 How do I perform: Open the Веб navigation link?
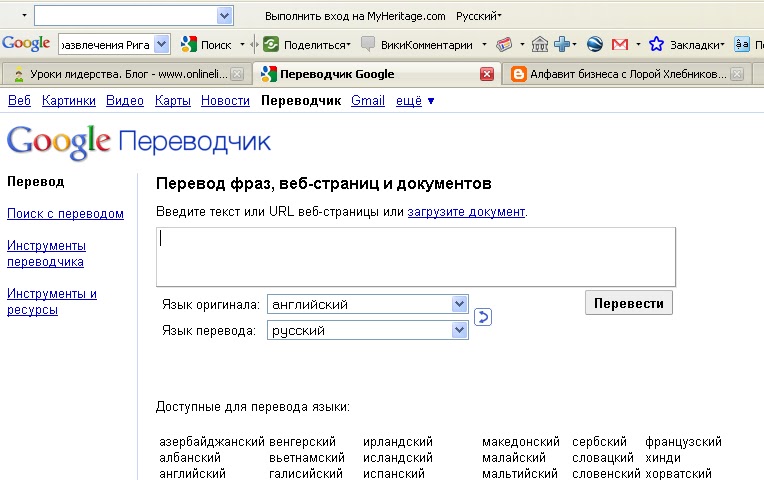click(19, 101)
